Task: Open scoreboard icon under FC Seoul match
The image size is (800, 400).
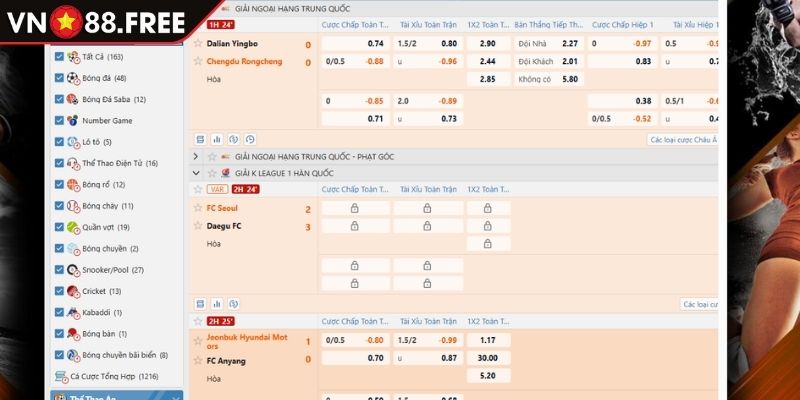Action: [200, 303]
